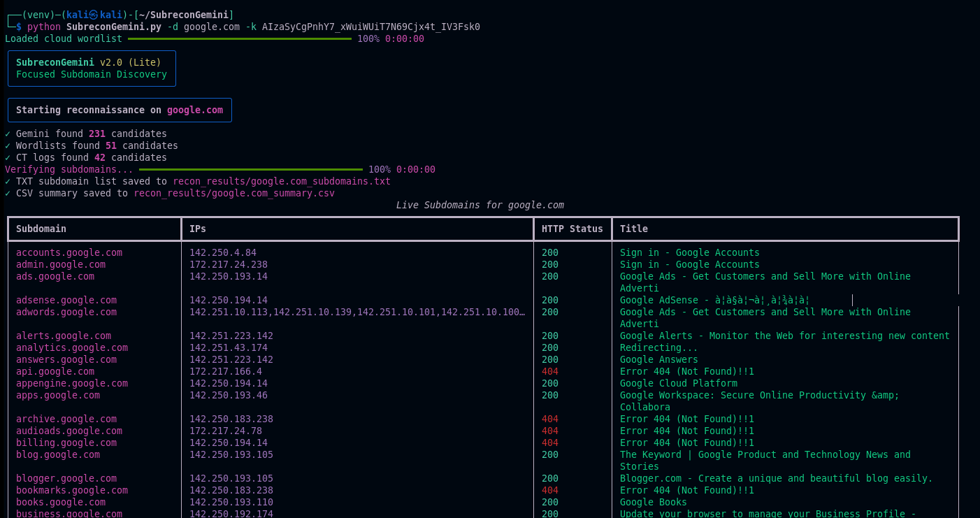Click the 404 status for api.google.com

(x=550, y=371)
